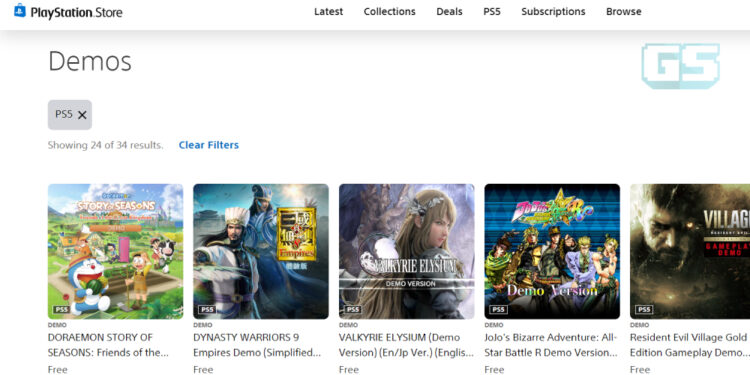Screen dimensions: 750x375
Task: Click DEMO label above Doraemon title
Action: point(57,325)
